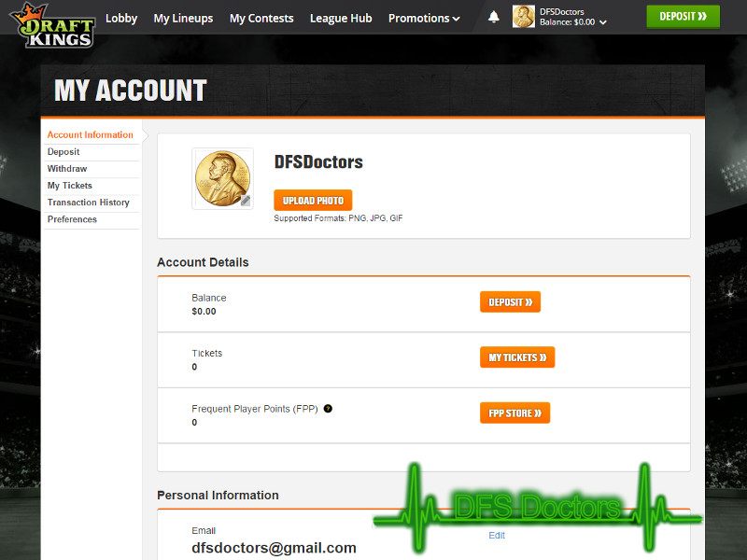Click the green Deposit button in header
Image resolution: width=747 pixels, height=560 pixels.
tap(683, 17)
